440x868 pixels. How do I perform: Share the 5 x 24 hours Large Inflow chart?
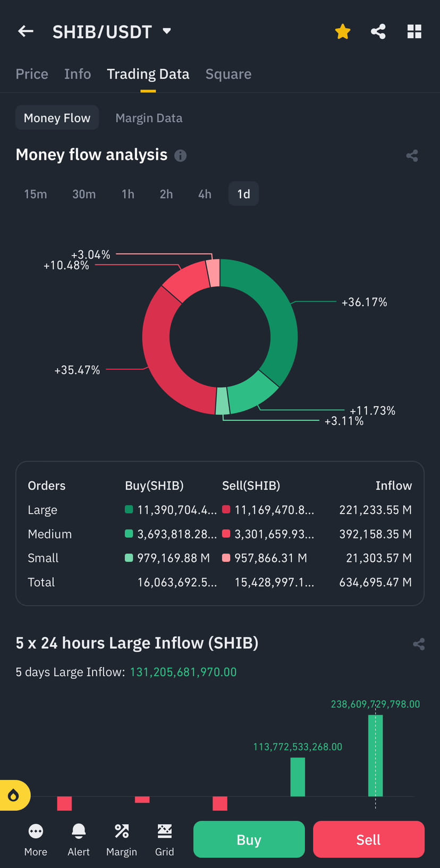tap(419, 644)
